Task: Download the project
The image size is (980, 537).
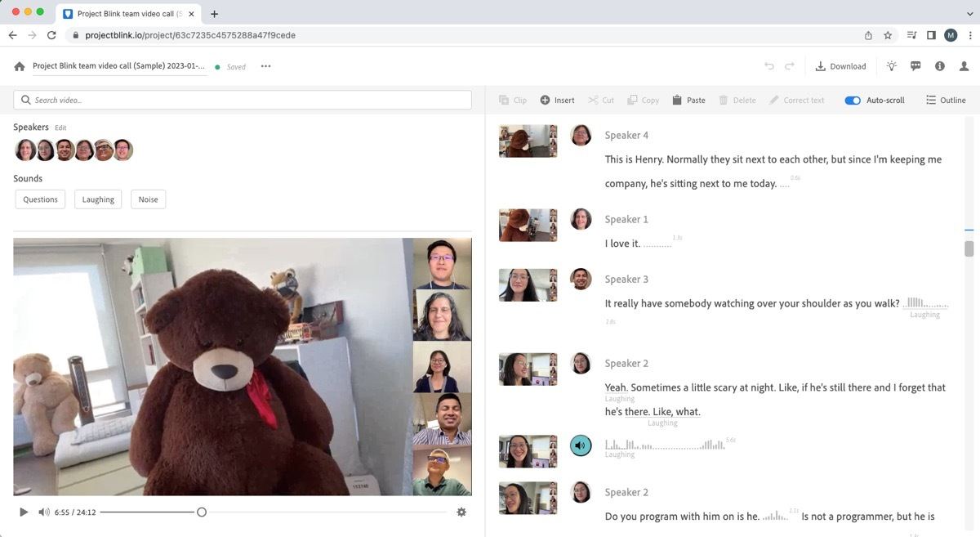Action: [840, 66]
